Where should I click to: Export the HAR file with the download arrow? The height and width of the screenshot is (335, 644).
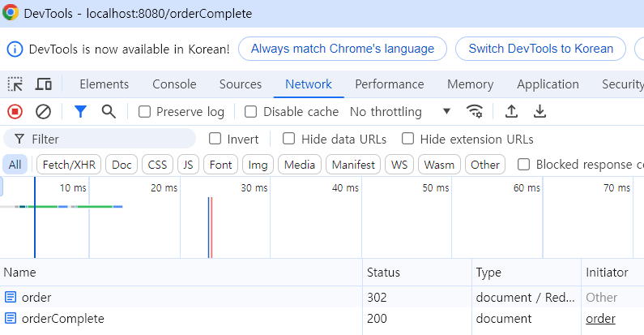540,111
